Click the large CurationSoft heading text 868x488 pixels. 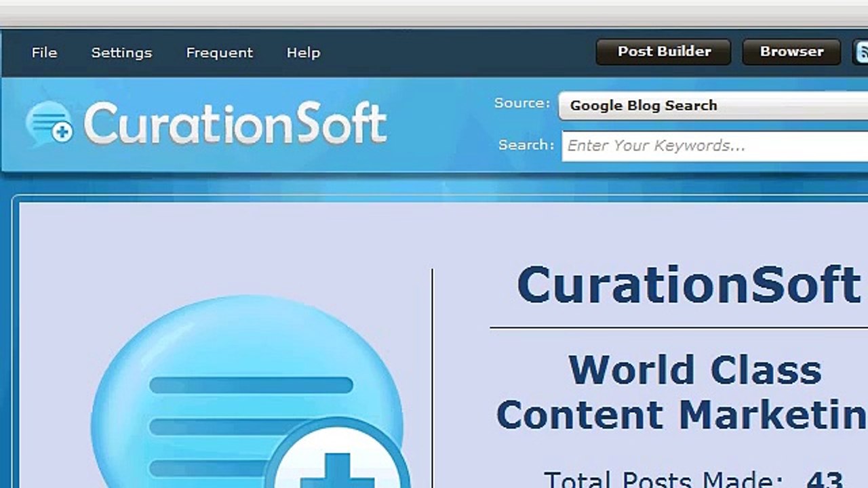pyautogui.click(x=689, y=285)
